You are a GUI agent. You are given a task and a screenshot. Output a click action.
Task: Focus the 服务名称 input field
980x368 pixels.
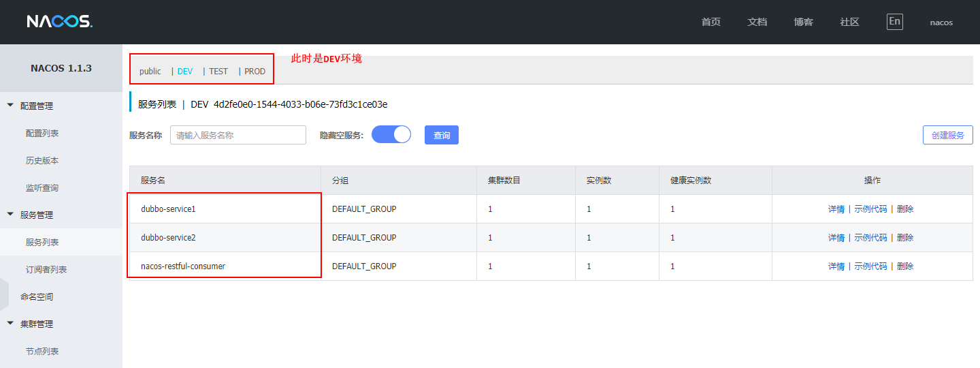pyautogui.click(x=238, y=135)
